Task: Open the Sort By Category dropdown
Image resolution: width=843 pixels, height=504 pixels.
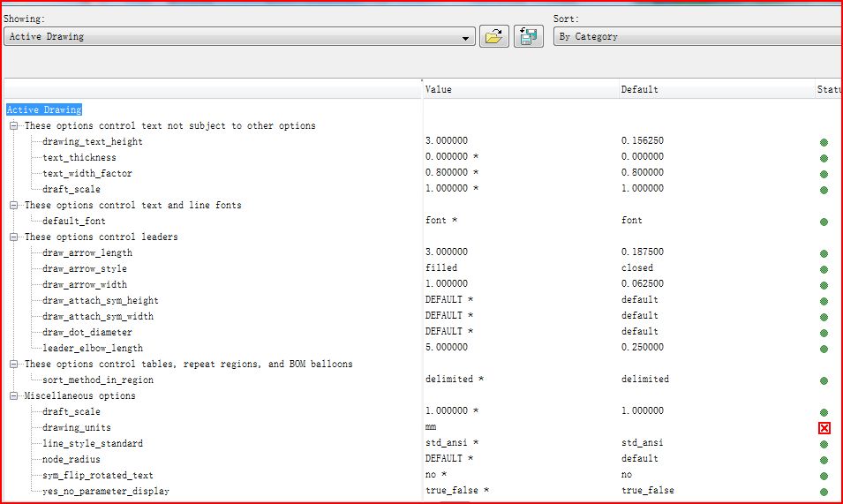Action: coord(698,36)
